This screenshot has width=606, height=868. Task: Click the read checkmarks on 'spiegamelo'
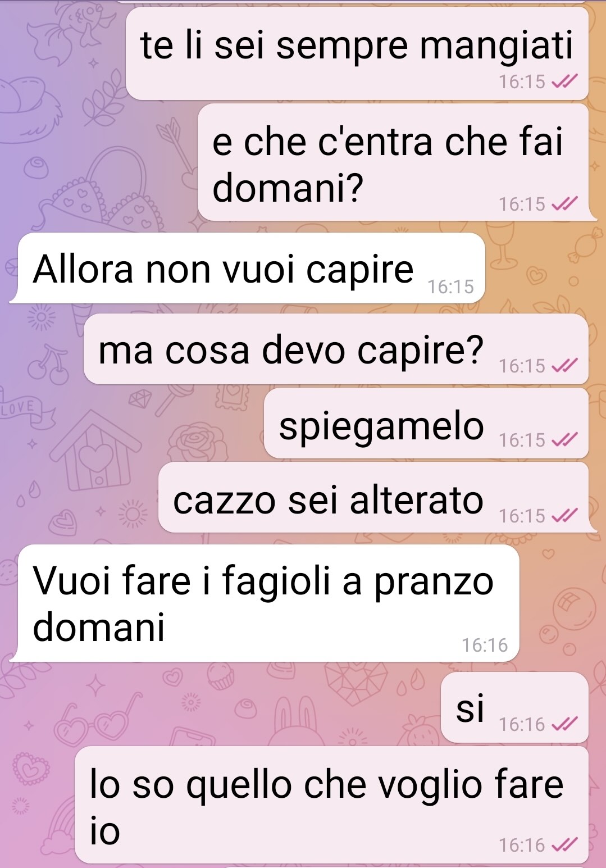click(x=564, y=440)
